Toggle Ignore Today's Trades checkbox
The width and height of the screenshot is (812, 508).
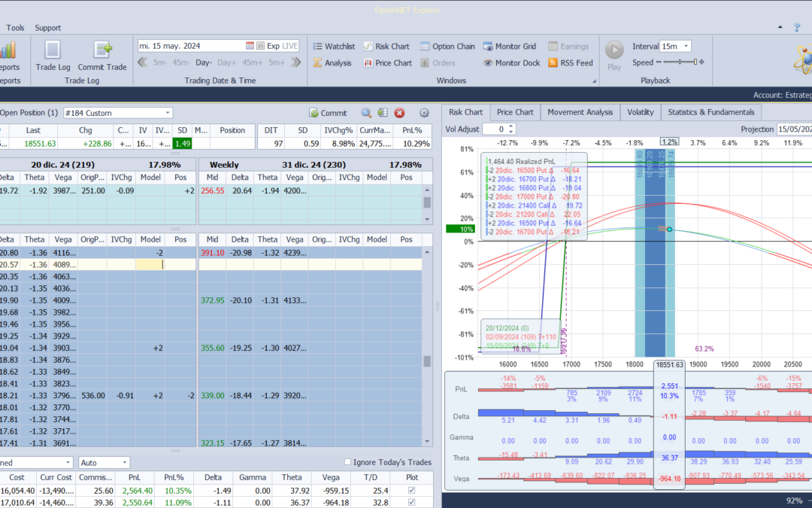[x=347, y=462]
